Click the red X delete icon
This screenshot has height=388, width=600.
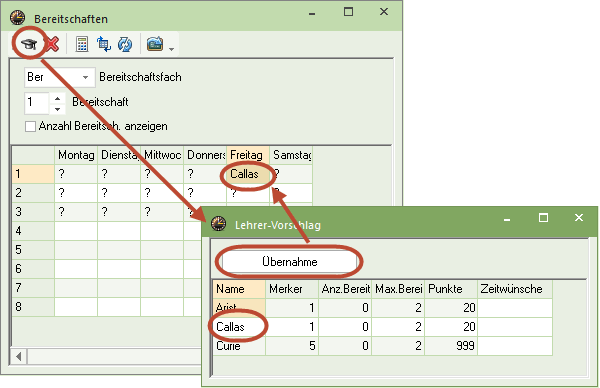pos(52,44)
